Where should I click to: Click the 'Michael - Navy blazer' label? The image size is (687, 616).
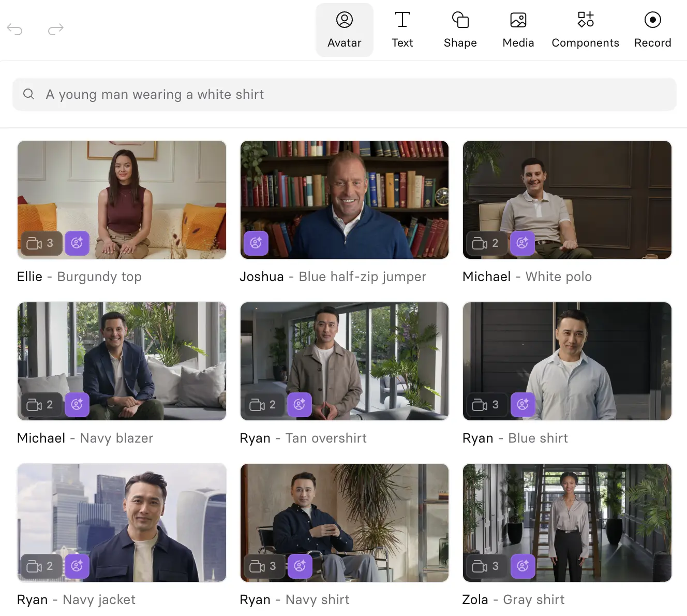click(x=85, y=438)
